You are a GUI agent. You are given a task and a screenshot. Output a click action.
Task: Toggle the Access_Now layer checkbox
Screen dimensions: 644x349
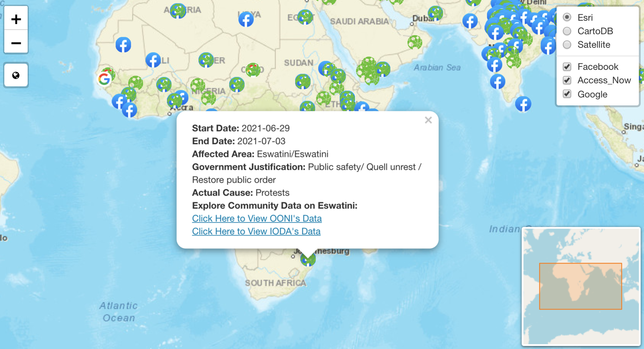pos(567,80)
